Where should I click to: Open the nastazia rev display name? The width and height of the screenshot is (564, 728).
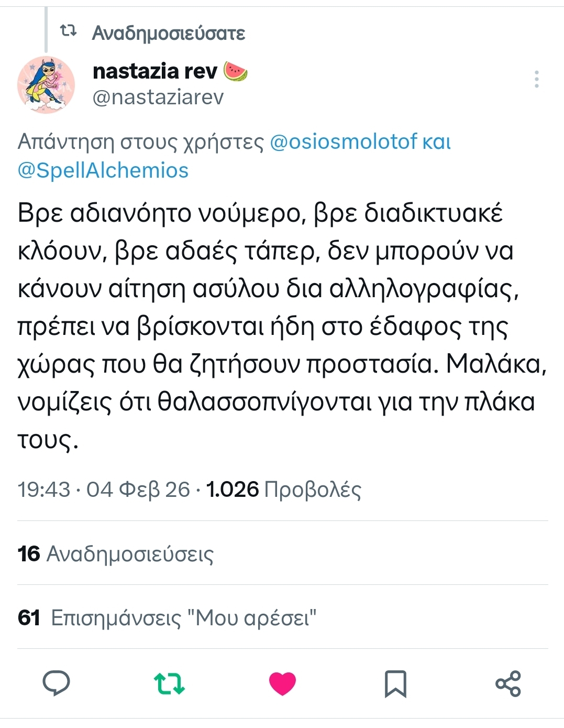coord(154,71)
